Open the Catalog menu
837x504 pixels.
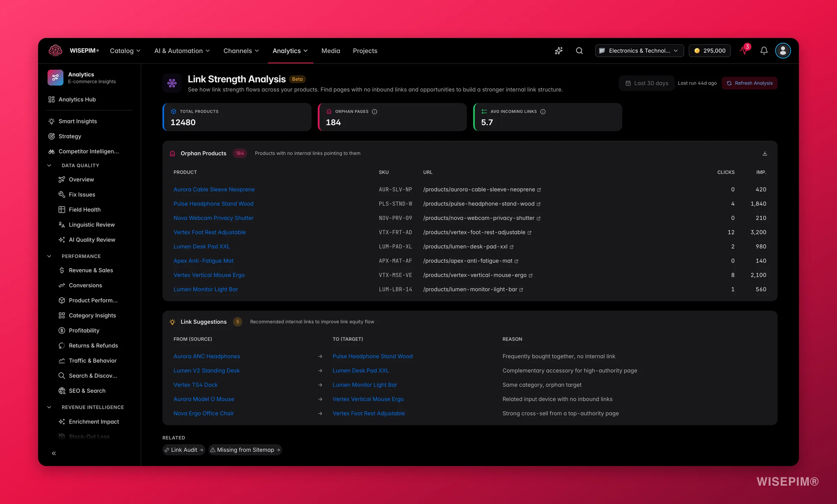coord(125,51)
